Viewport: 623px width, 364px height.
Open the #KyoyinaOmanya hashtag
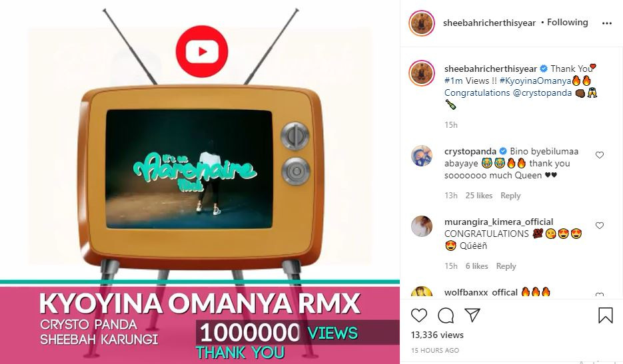(x=535, y=81)
